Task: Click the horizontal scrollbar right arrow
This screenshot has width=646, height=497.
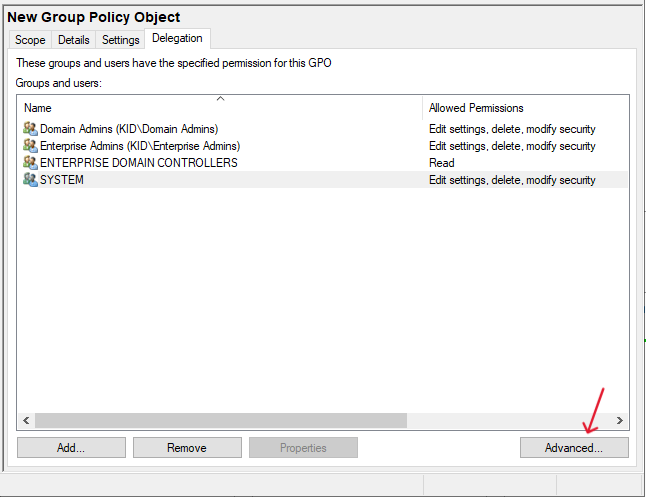Action: (620, 421)
